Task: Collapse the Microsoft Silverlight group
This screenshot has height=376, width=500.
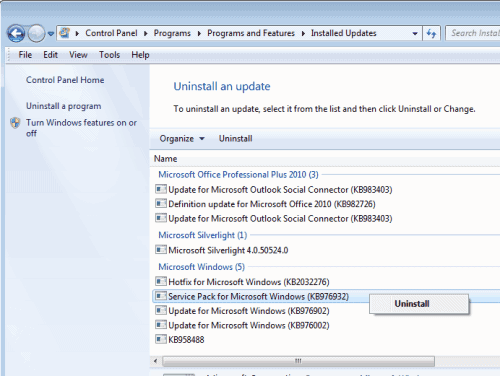Action: [x=202, y=235]
